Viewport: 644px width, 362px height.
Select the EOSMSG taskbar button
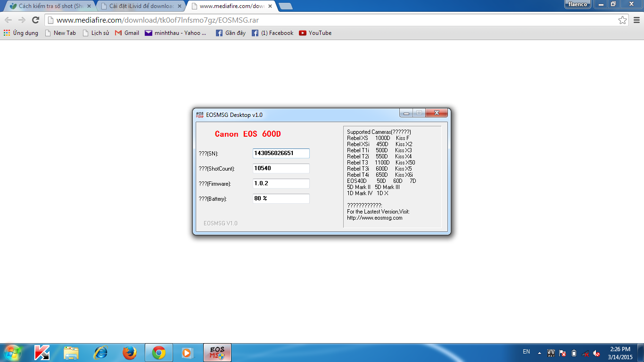tap(217, 353)
